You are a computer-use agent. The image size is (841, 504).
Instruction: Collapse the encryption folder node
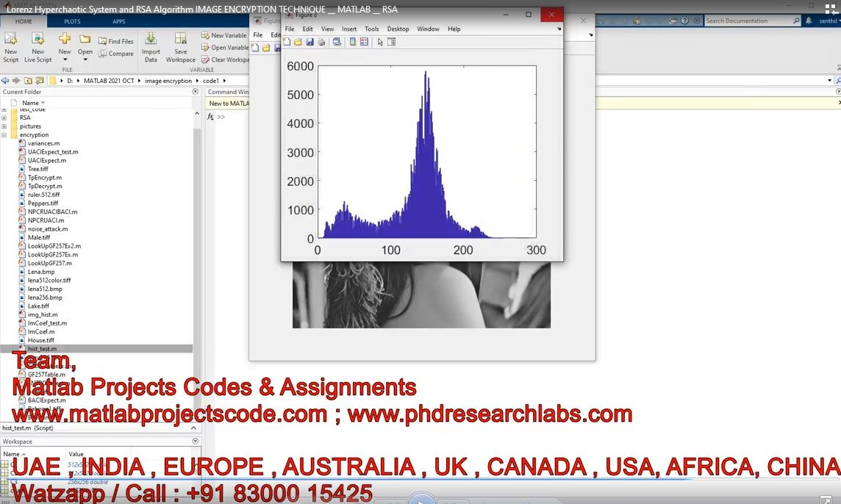click(4, 135)
